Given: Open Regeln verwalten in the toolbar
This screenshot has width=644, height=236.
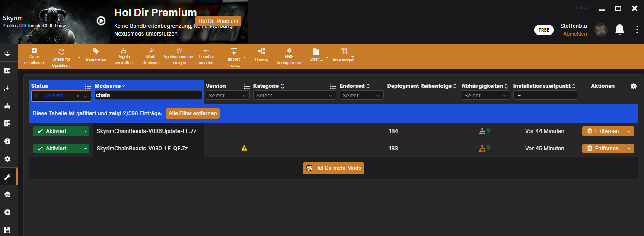Looking at the screenshot, I should [x=124, y=56].
